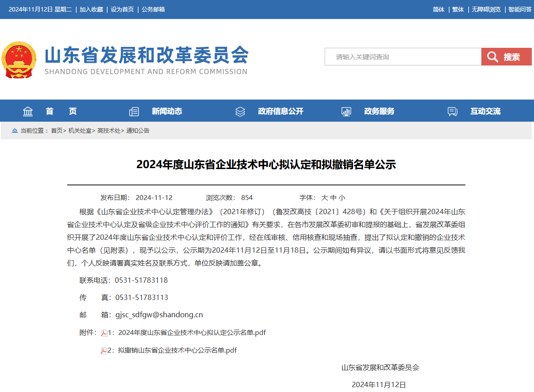Click the signature 山东省发展和改革委员会 below attachments
This screenshot has width=534, height=392.
[380, 367]
